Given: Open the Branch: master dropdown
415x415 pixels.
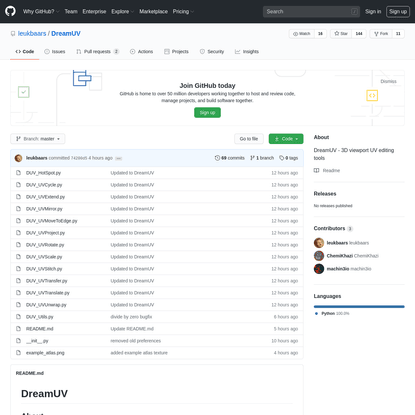Looking at the screenshot, I should click(x=38, y=139).
